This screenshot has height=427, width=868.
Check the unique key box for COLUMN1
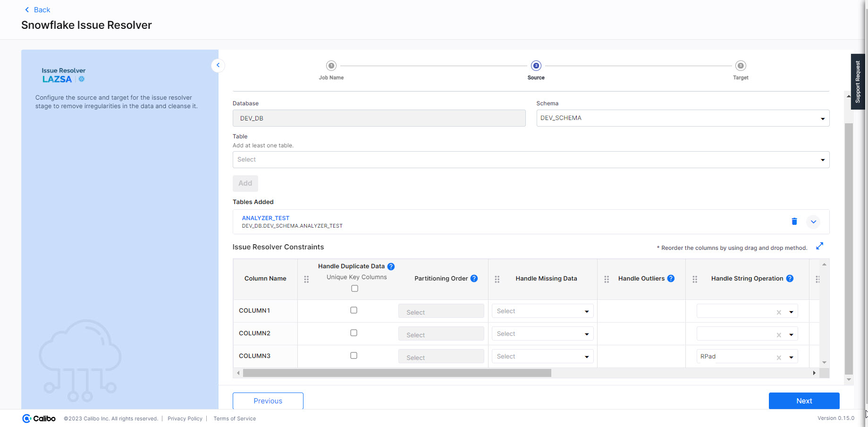pyautogui.click(x=354, y=310)
